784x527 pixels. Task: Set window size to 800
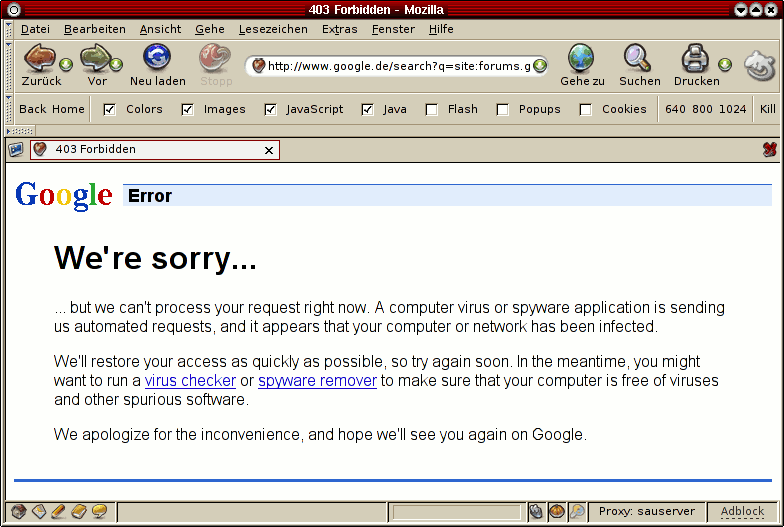click(702, 109)
